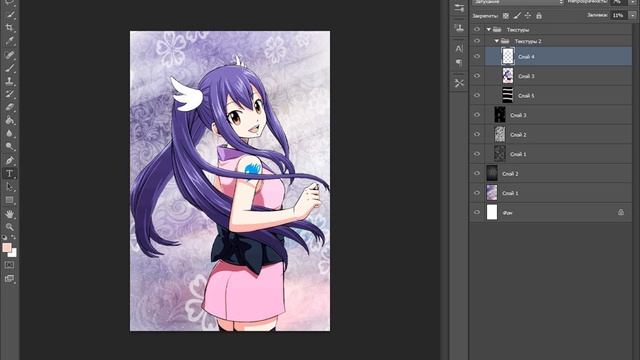Hide Слой 3 inside Текстуры 2 group
Viewport: 640px width, 360px height.
(x=477, y=76)
